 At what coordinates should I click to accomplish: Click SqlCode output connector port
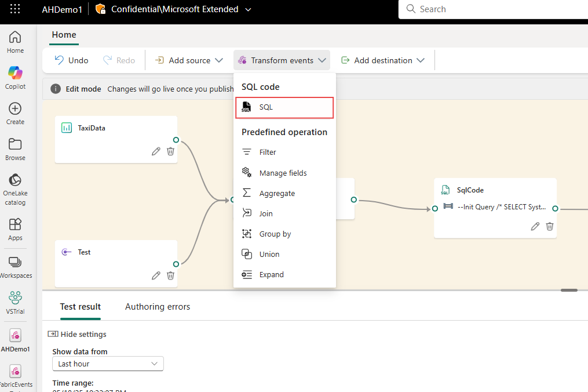(x=556, y=208)
